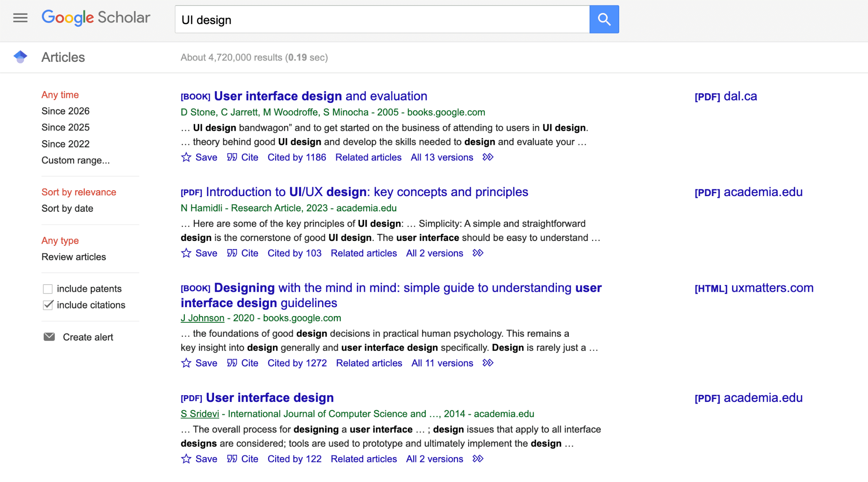Open 'Designing with the mind in mind' book title

391,295
